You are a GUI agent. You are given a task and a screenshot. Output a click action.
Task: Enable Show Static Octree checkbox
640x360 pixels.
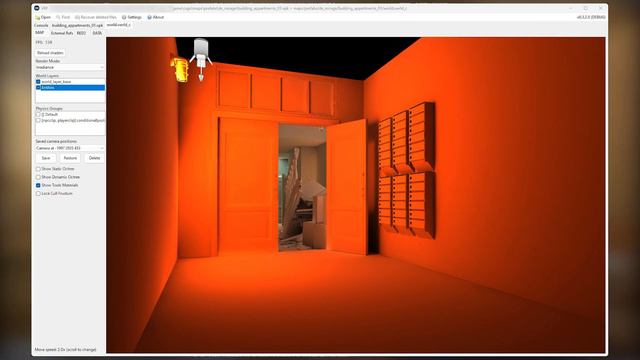[x=38, y=169]
